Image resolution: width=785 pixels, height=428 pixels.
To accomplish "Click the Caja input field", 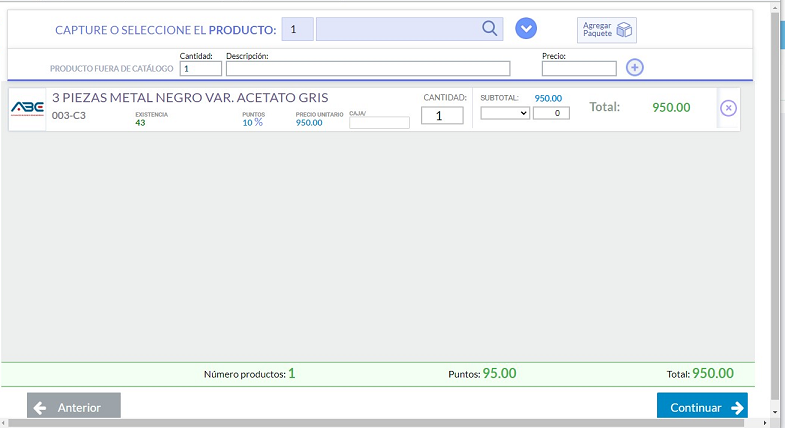I will (379, 123).
